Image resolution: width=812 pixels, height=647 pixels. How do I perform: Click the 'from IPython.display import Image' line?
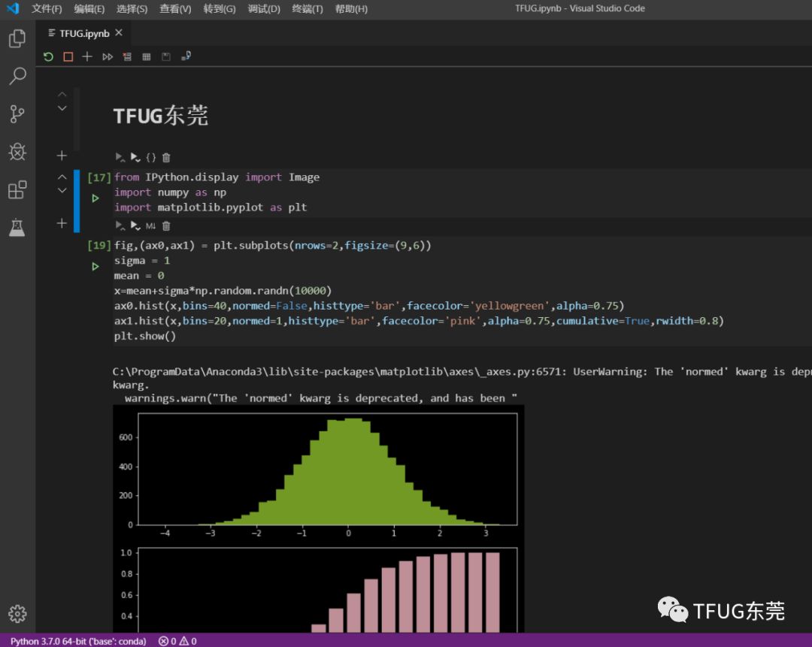point(217,177)
